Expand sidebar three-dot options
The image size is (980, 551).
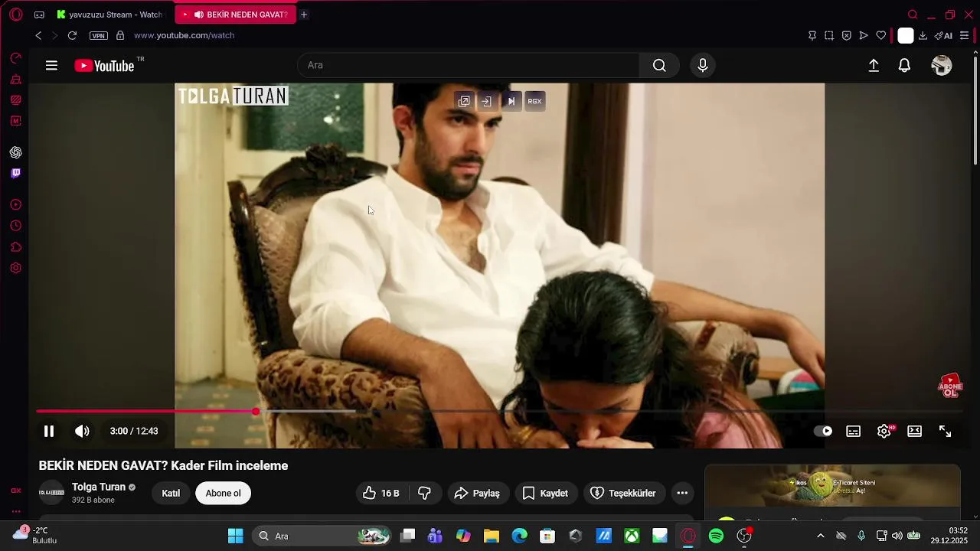[15, 511]
